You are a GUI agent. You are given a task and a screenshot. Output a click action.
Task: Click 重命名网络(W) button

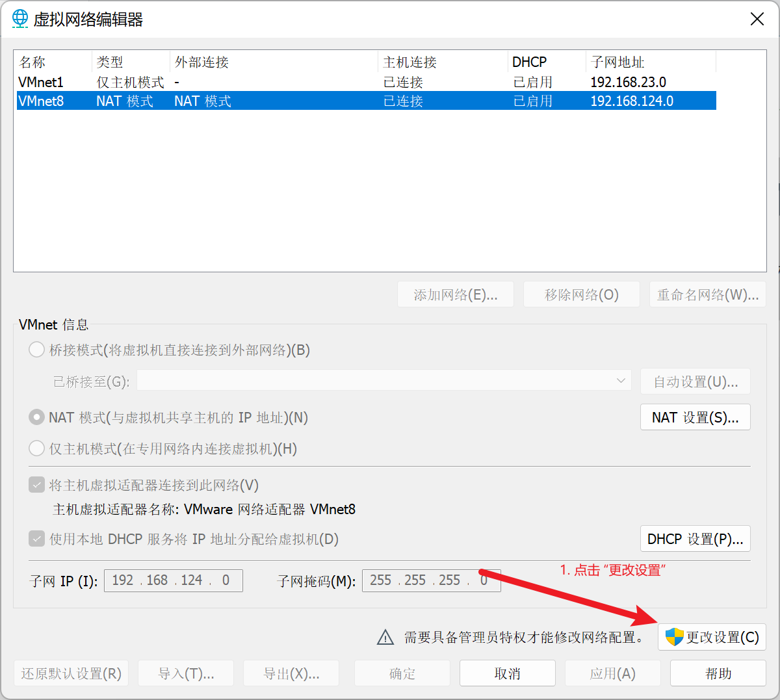click(x=707, y=294)
